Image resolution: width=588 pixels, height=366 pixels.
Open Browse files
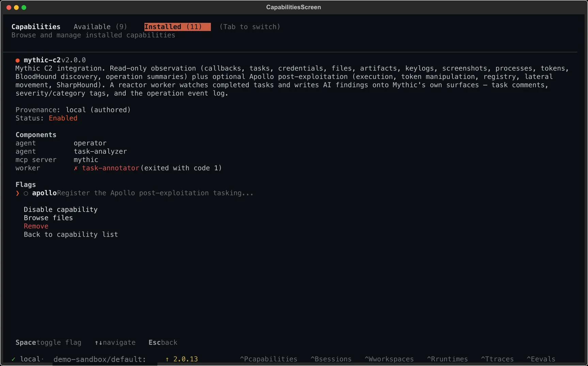coord(48,218)
